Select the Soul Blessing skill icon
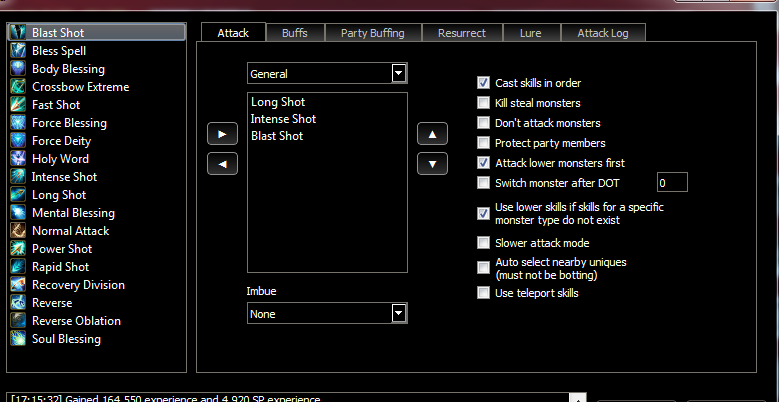Screen dimensions: 779x402 [18, 339]
